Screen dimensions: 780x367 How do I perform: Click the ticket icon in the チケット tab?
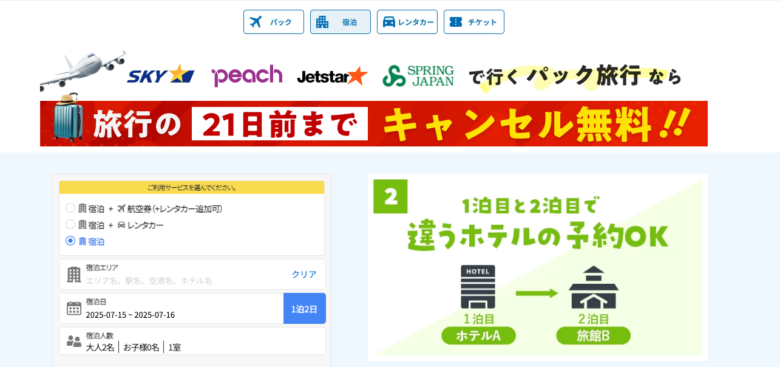pyautogui.click(x=456, y=22)
